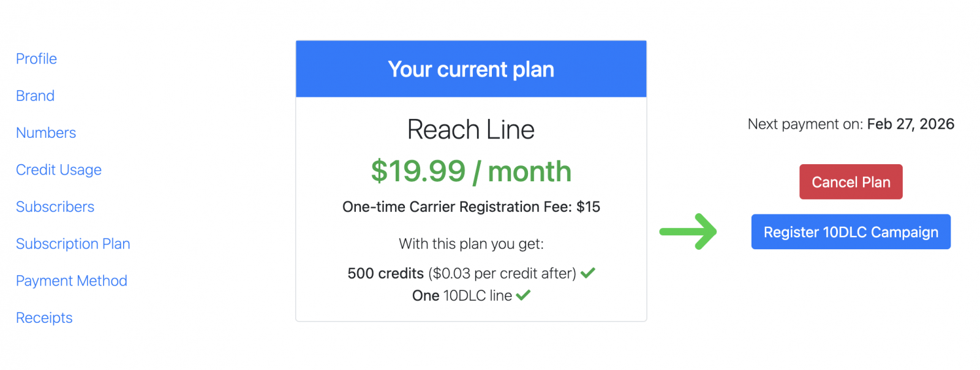
Task: Click the red Cancel Plan button
Action: point(850,182)
